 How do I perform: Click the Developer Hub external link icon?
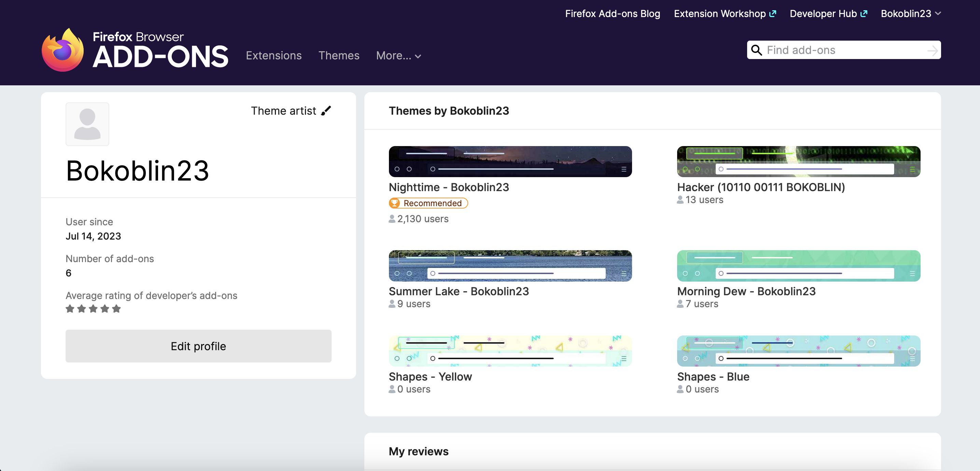click(x=864, y=14)
